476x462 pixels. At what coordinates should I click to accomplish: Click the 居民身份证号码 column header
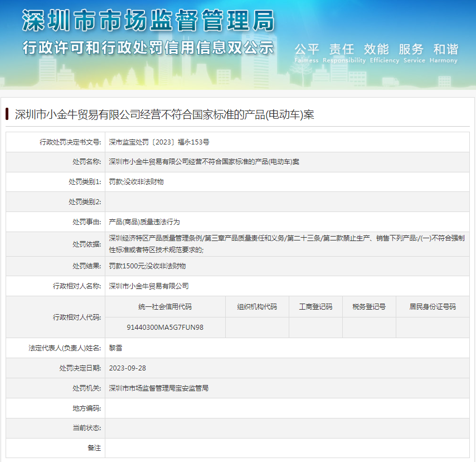point(433,307)
